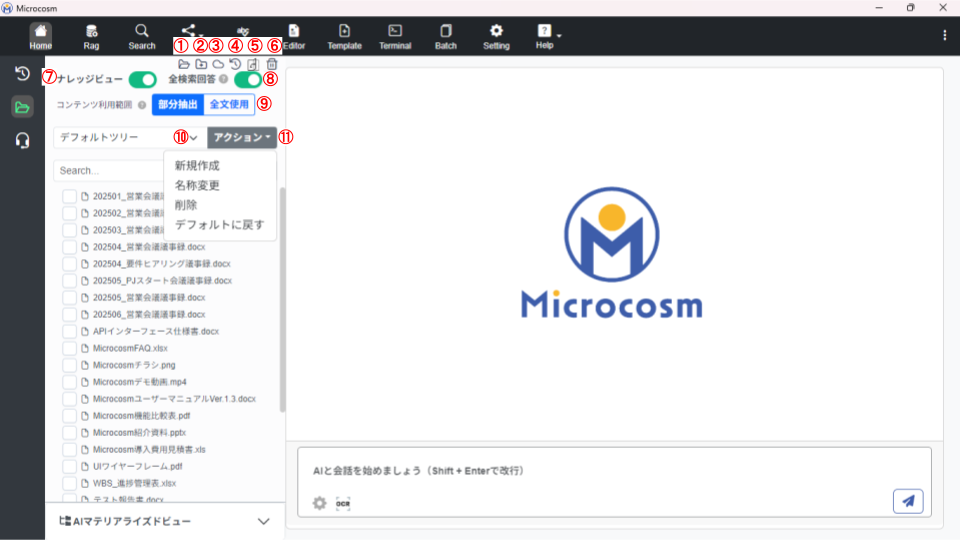This screenshot has width=960, height=540.
Task: Open the デフォルトツリー dropdown
Action: 128,137
